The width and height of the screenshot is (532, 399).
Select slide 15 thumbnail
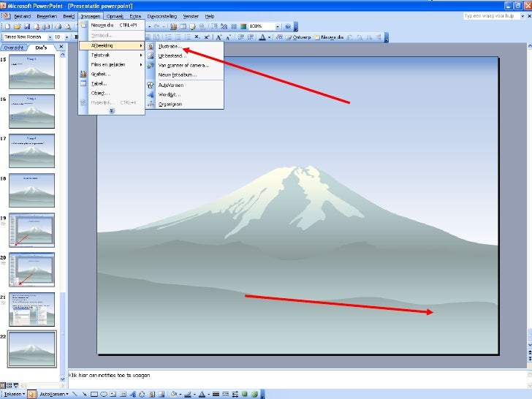31,72
